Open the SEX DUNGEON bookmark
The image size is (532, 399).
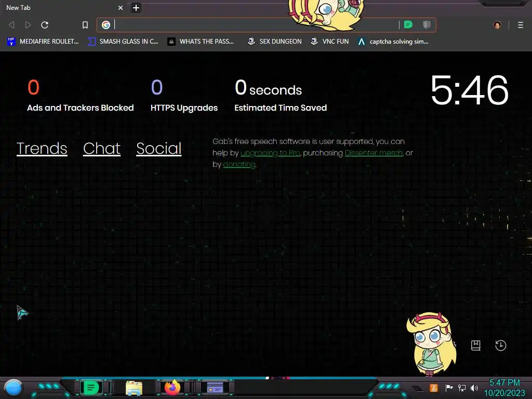coord(274,42)
